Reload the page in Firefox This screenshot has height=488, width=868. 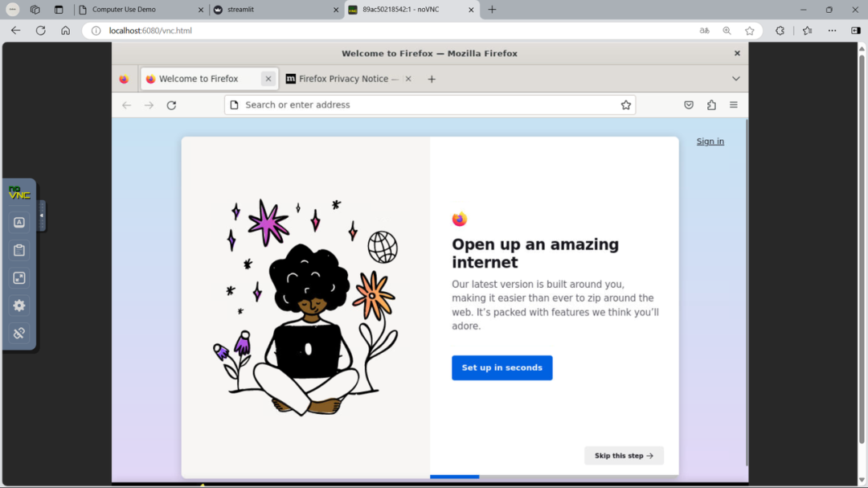click(x=172, y=105)
